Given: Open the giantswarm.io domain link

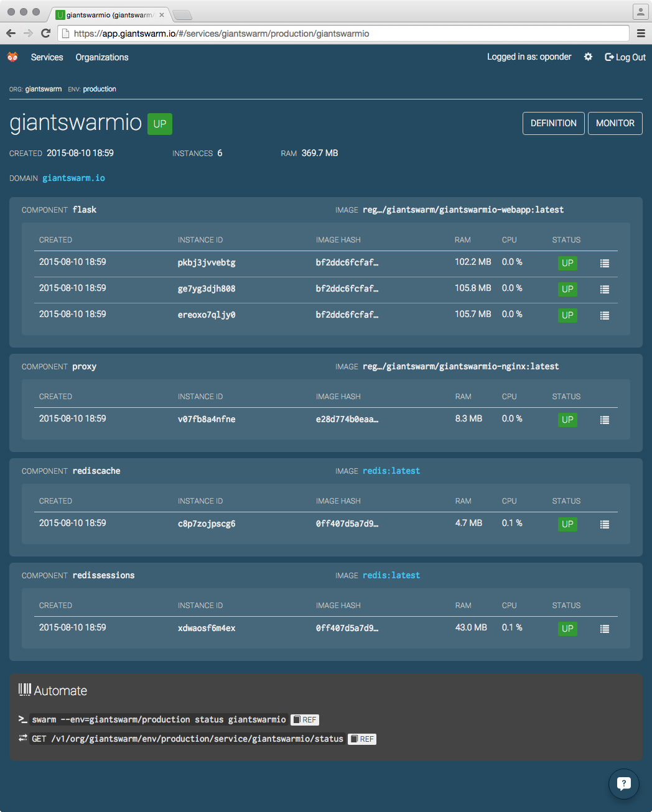Looking at the screenshot, I should coord(73,178).
